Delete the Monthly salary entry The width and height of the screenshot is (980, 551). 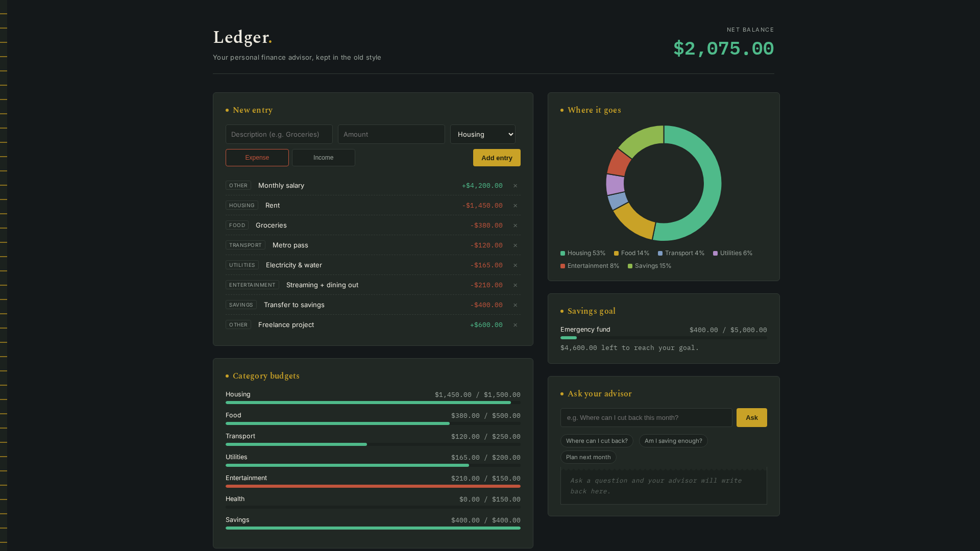pos(515,186)
